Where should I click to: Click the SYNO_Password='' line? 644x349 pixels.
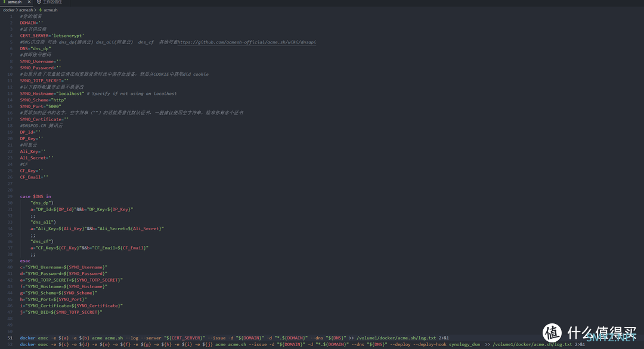[x=41, y=68]
